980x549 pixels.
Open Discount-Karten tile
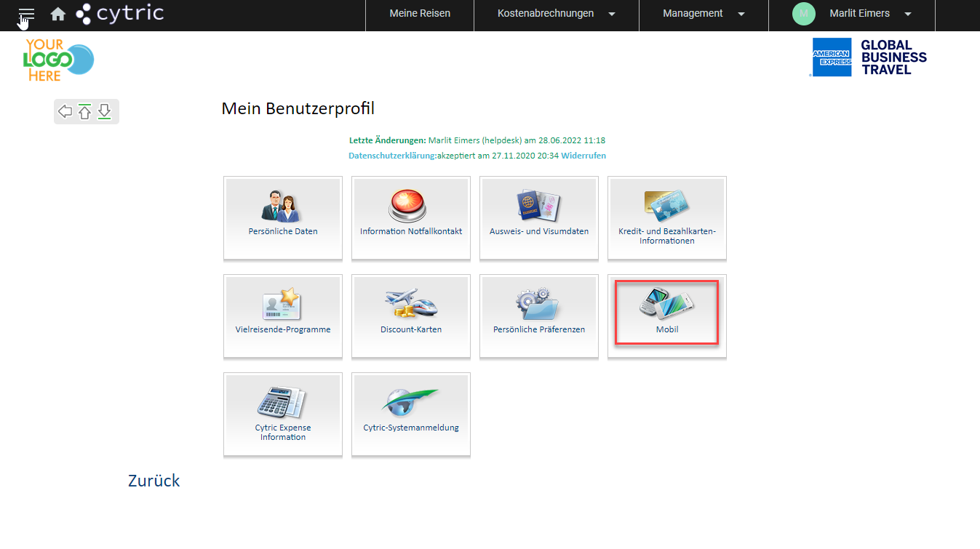point(411,316)
